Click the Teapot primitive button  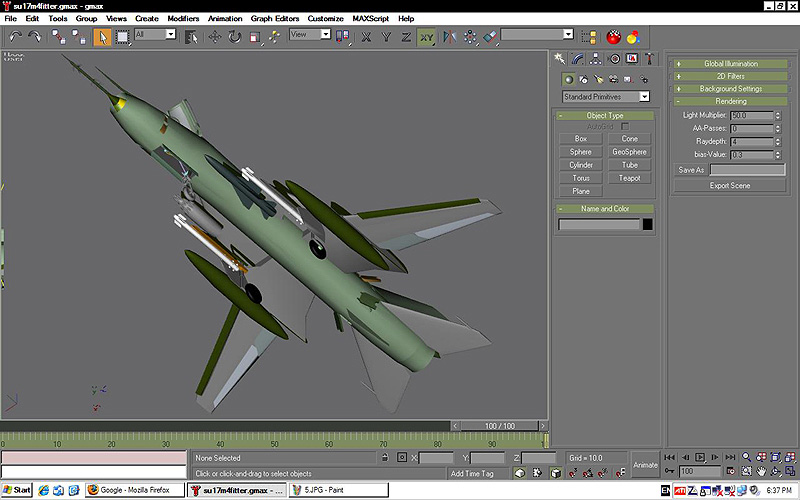pos(629,178)
